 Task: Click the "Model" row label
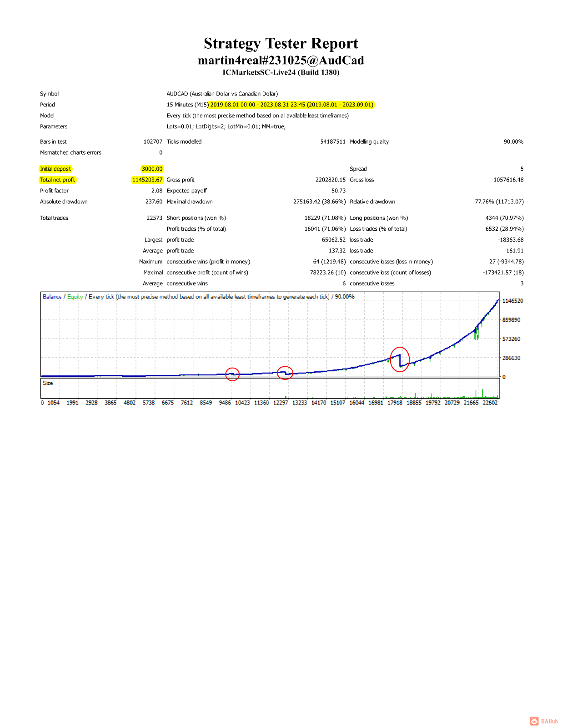pyautogui.click(x=47, y=116)
